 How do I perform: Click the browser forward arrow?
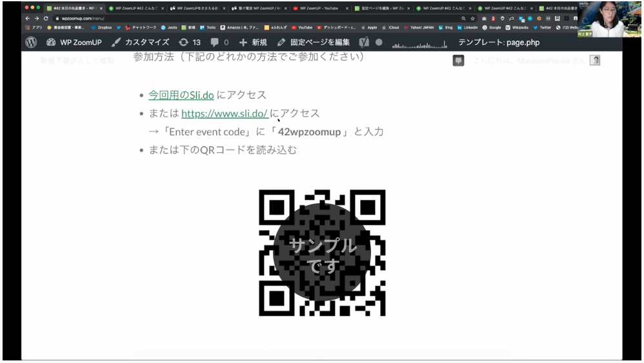pyautogui.click(x=37, y=19)
